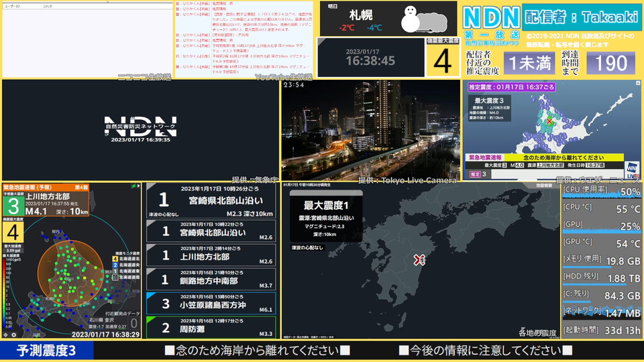Click the gray 1 北海道道東 legend badge

coord(115,271)
